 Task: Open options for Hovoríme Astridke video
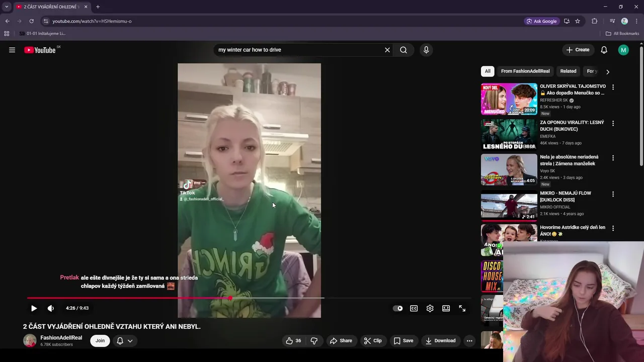[x=613, y=228]
